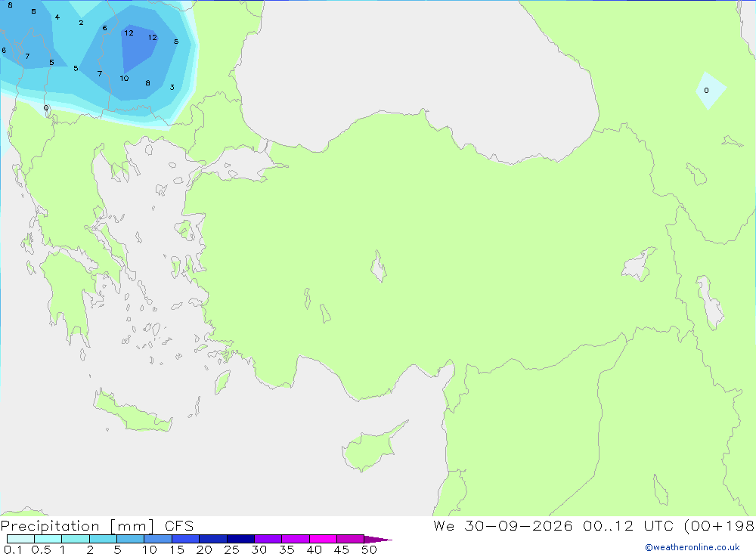Image resolution: width=756 pixels, height=554 pixels.
Task: Click legend scale label '0.5'
Action: click(x=41, y=549)
